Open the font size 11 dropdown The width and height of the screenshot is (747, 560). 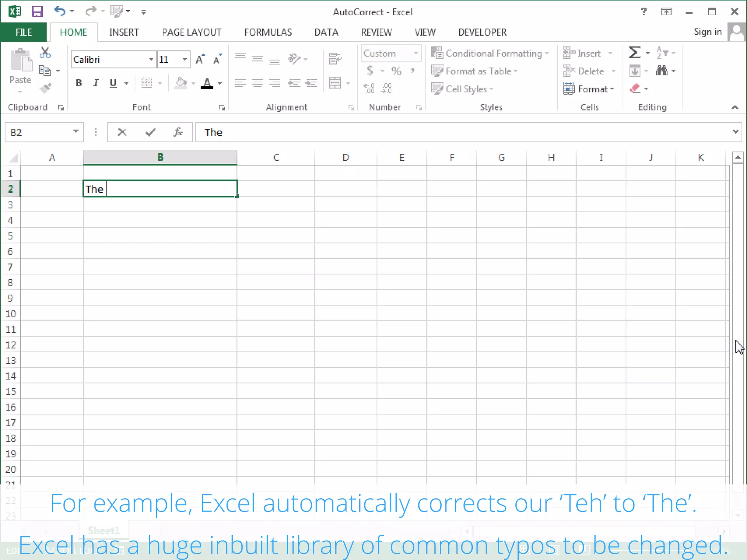click(185, 59)
